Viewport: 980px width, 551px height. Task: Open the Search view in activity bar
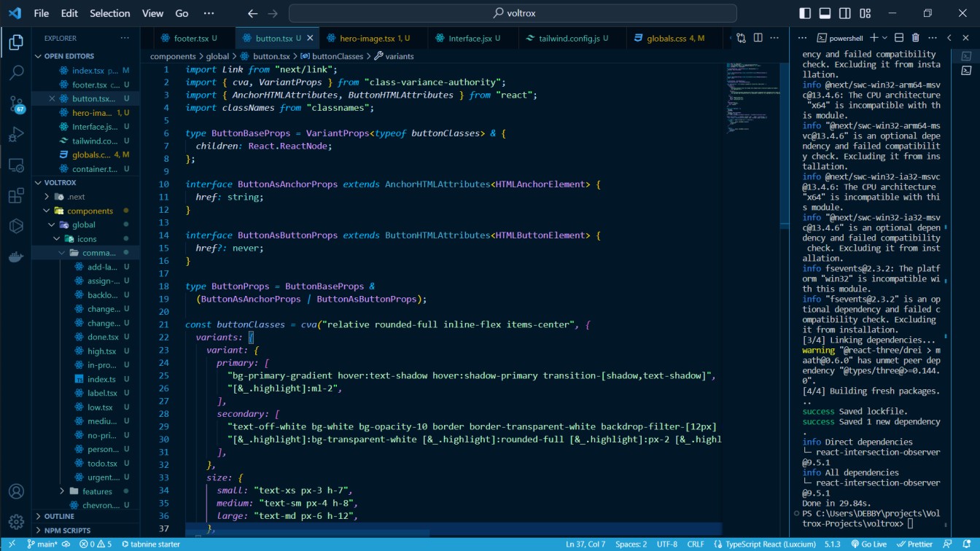pos(16,73)
